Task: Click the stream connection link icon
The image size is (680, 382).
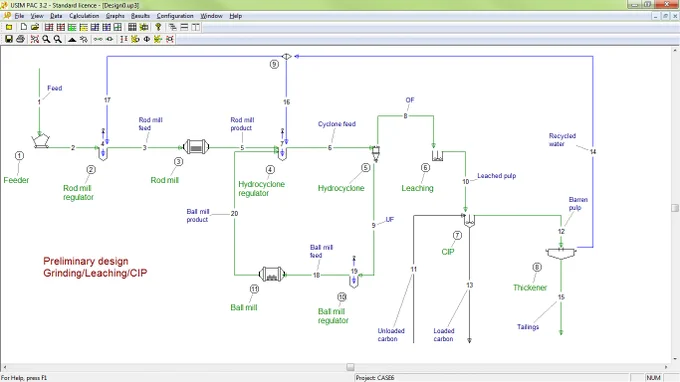Action: 98,39
